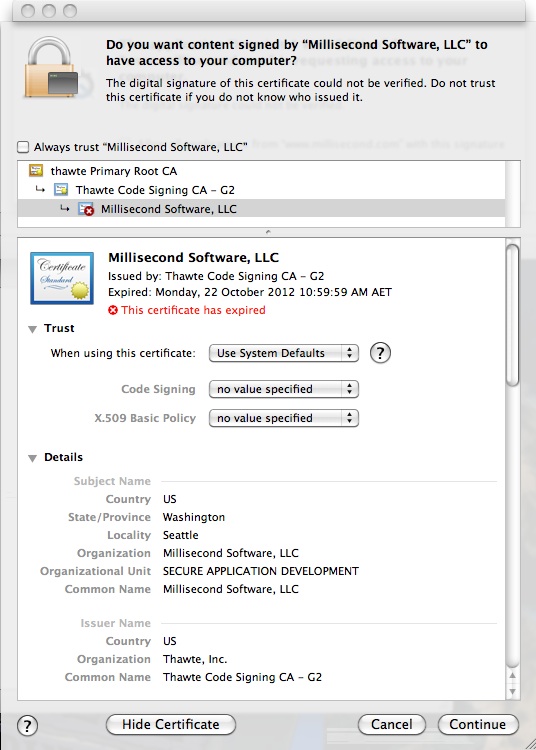Click the pane splitter handle below chain list

coord(268,232)
